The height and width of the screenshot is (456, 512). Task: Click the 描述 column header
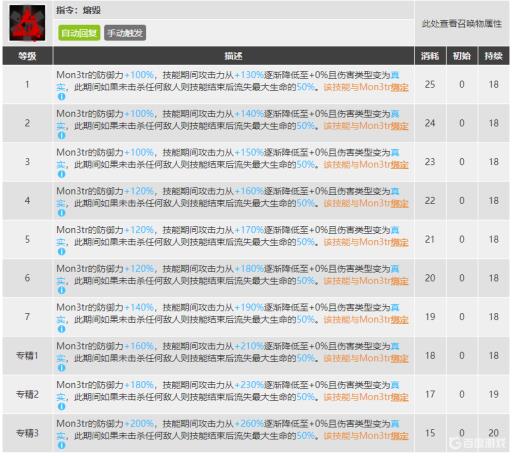point(233,56)
